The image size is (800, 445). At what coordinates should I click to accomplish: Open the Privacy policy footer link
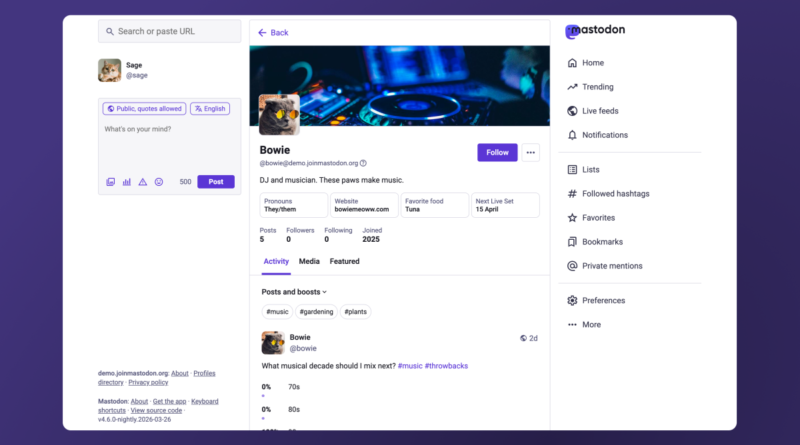point(148,383)
